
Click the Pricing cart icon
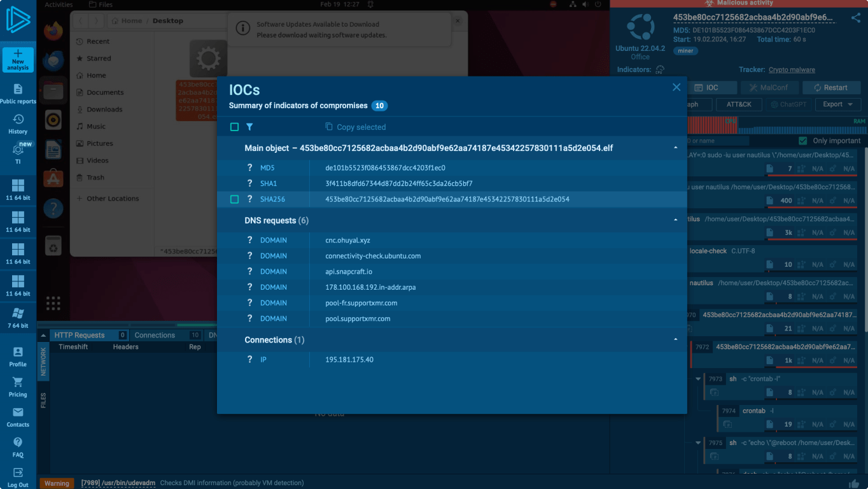[x=18, y=383]
